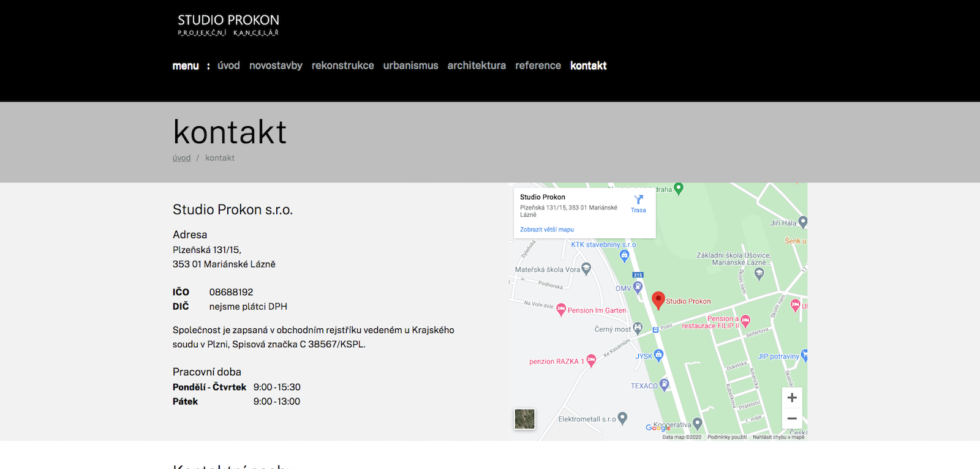Click the Pension Im Garten marker
980x469 pixels.
[x=560, y=310]
